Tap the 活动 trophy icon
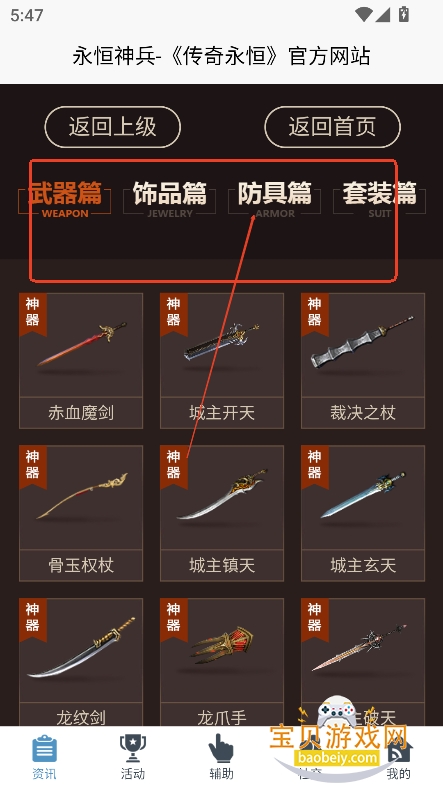 point(133,749)
